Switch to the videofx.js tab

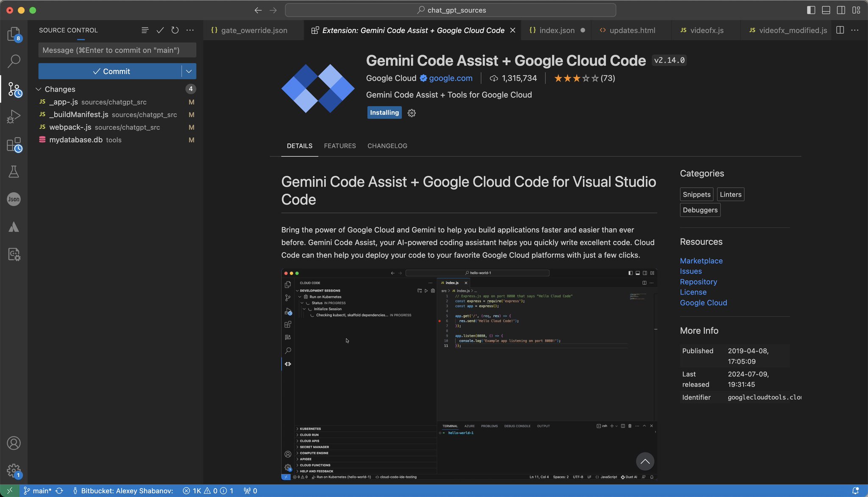tap(707, 30)
